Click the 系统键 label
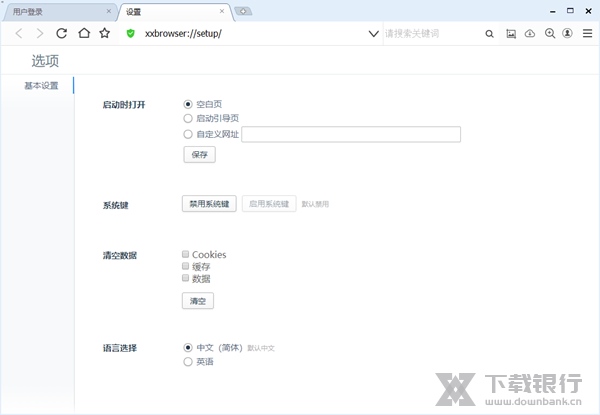 116,205
